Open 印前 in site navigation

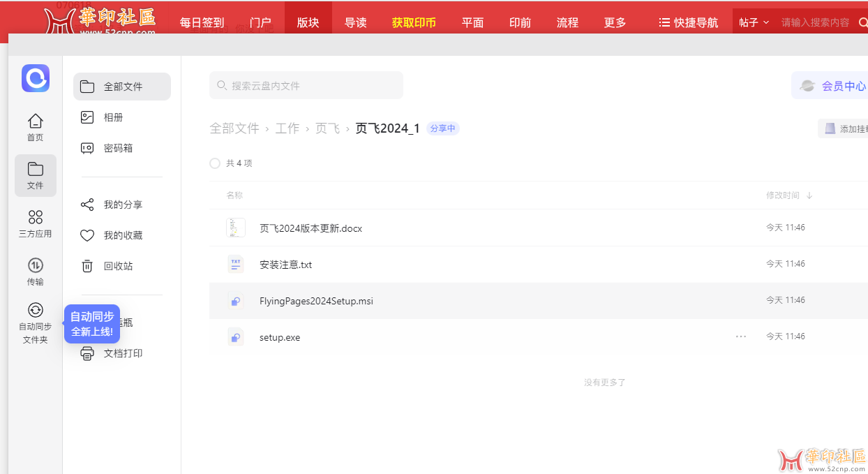(520, 22)
